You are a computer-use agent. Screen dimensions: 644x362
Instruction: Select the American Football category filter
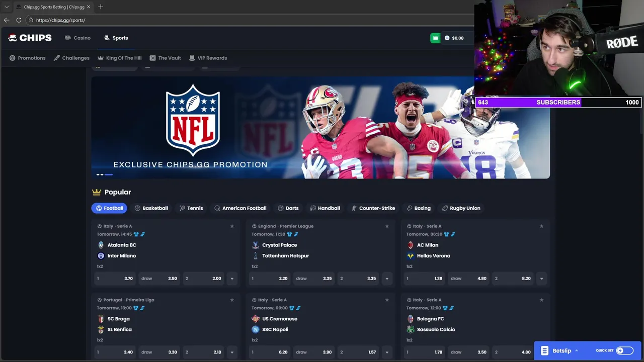240,208
